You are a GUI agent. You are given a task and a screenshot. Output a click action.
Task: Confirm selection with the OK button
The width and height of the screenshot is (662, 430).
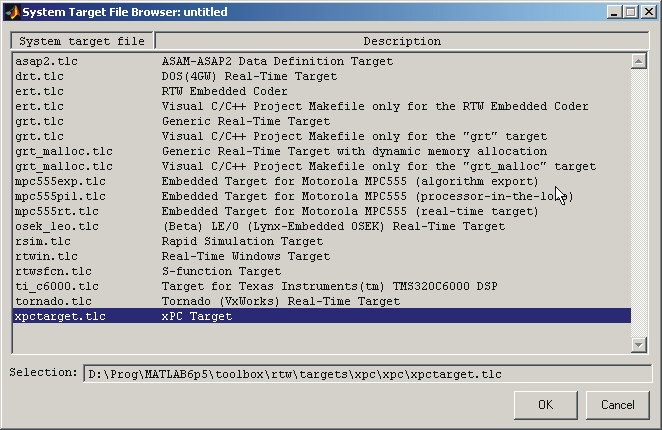545,405
